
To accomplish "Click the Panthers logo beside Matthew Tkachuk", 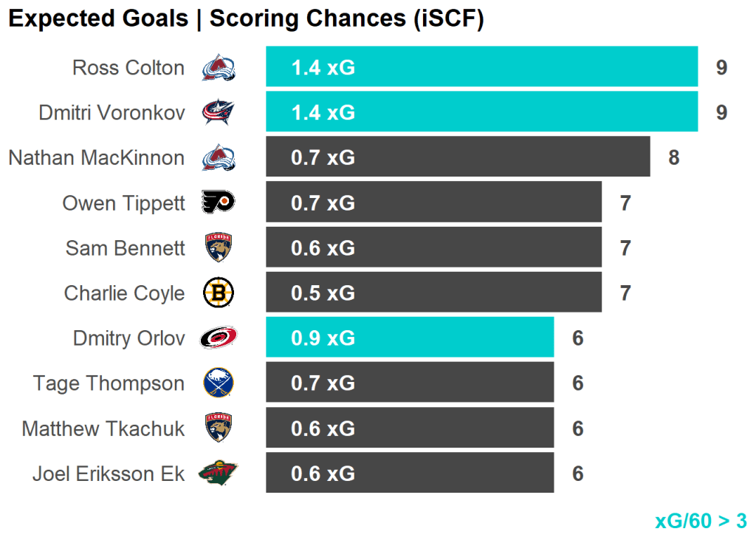I will tap(219, 428).
